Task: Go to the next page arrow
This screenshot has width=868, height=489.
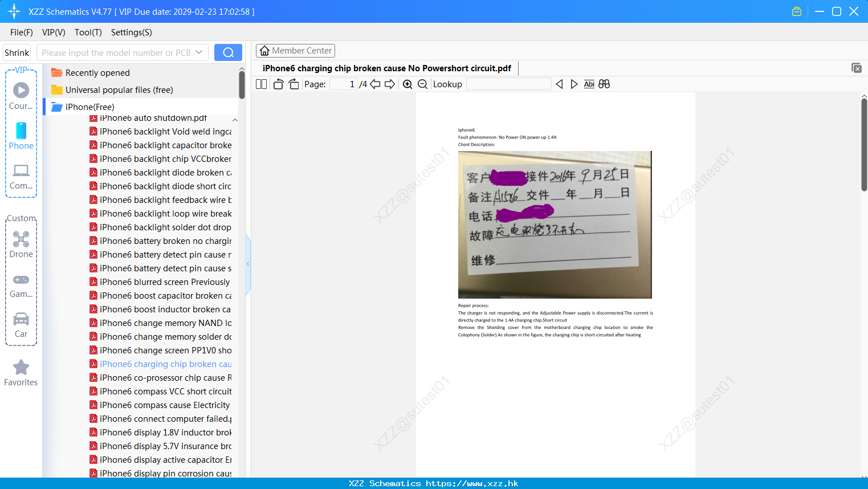Action: tap(390, 84)
